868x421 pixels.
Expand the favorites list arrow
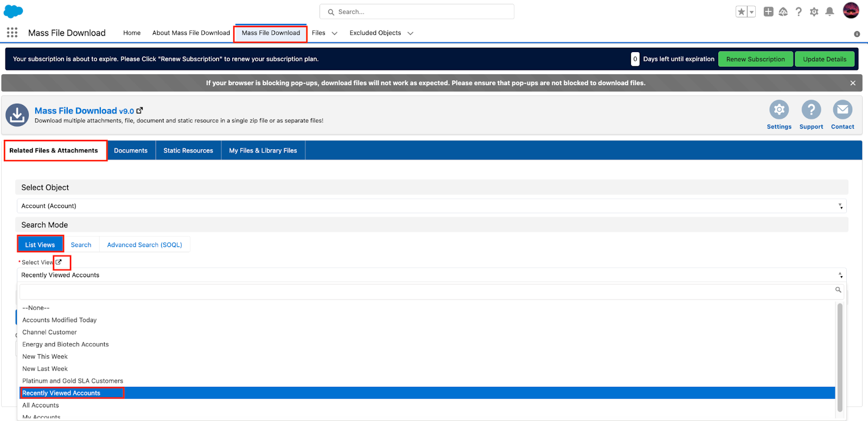(752, 11)
